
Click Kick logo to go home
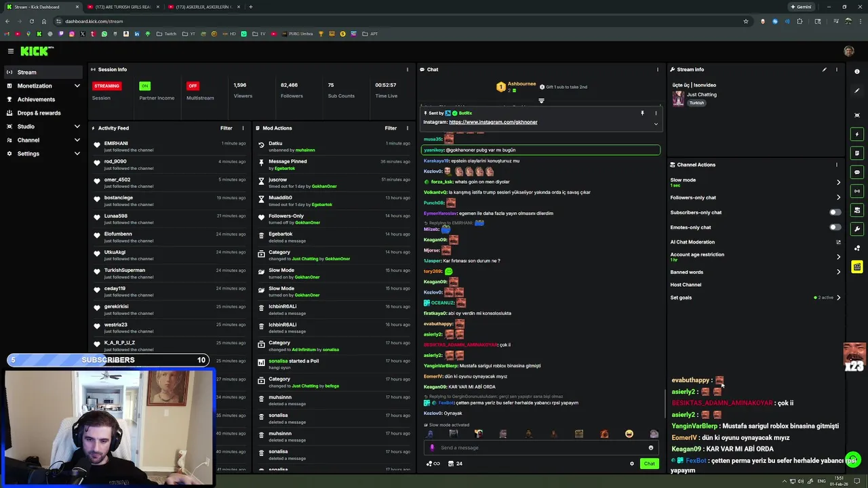click(37, 51)
